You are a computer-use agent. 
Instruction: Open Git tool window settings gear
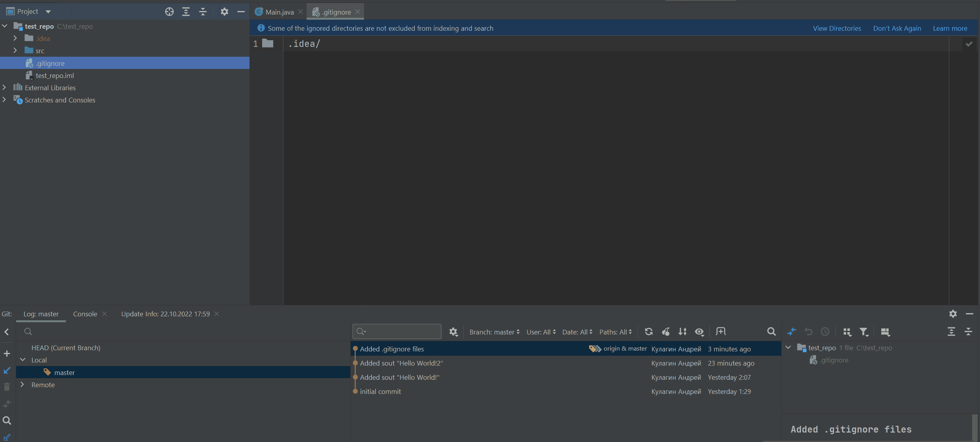[953, 314]
